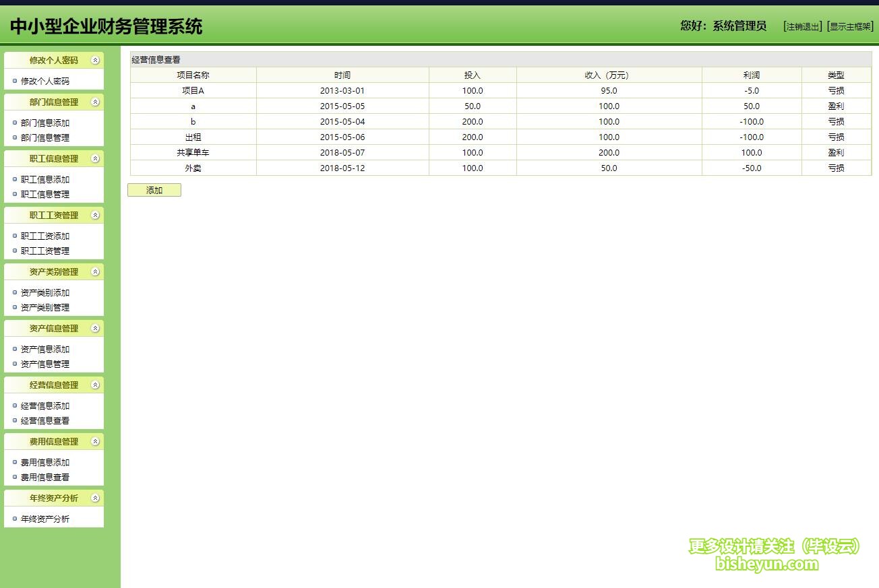Viewport: 879px width, 588px height.
Task: Click the 部门信息管理 section header title
Action: (54, 102)
